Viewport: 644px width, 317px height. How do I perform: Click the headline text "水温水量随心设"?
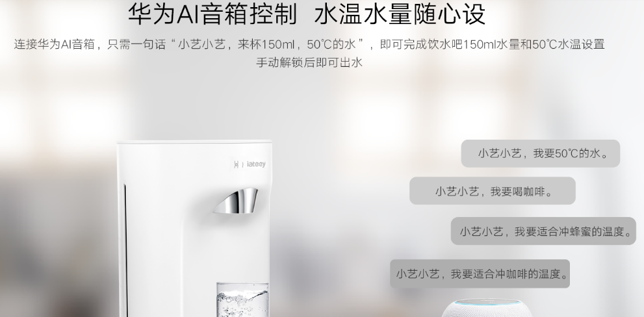pyautogui.click(x=400, y=14)
